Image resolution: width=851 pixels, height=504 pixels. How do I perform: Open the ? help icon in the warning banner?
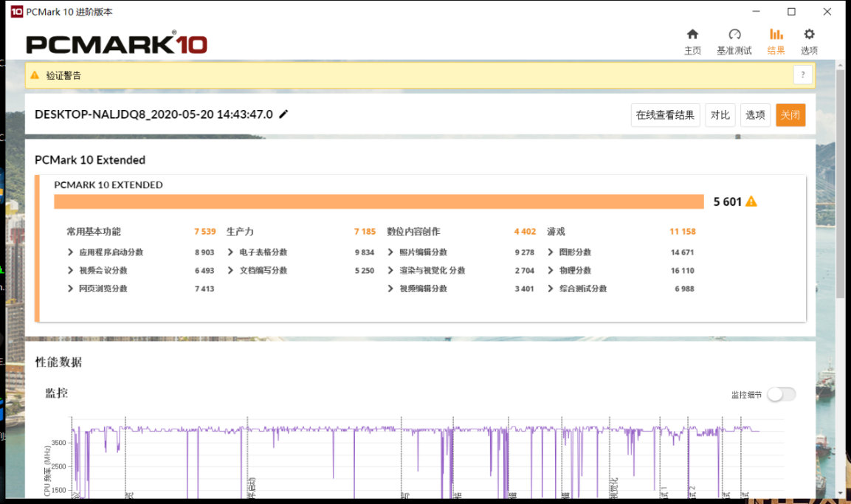click(x=803, y=75)
